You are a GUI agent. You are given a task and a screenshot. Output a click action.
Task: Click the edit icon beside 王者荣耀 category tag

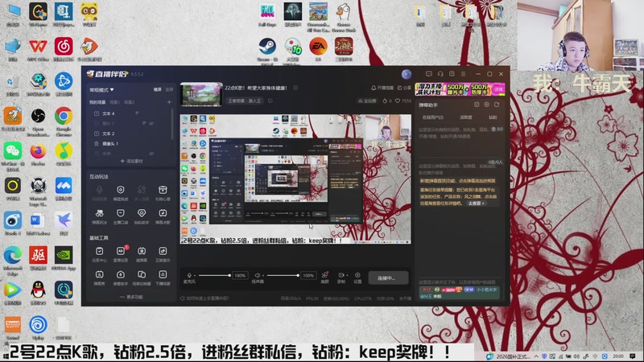270,101
